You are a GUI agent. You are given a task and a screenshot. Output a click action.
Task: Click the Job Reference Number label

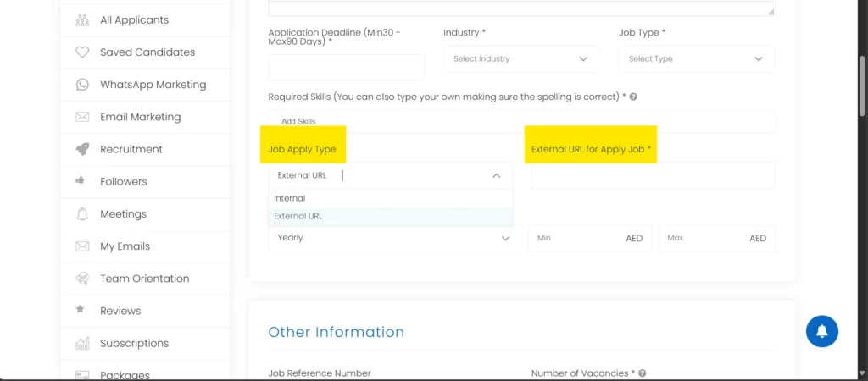click(320, 373)
